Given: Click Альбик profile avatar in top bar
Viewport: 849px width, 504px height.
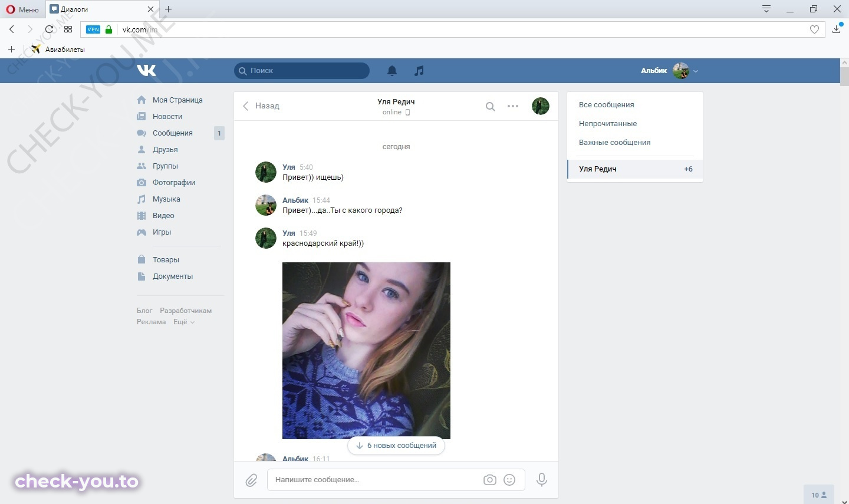Looking at the screenshot, I should tap(681, 71).
